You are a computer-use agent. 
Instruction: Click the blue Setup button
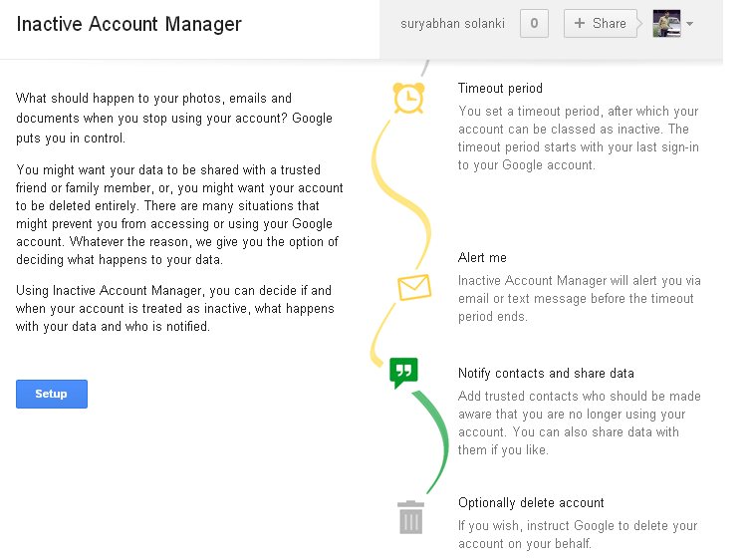(x=52, y=394)
